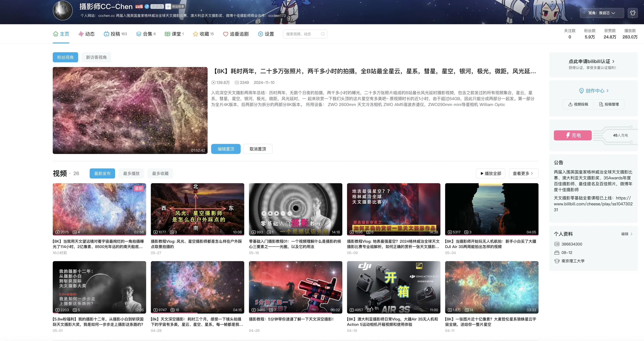Viewport: 644px width, 341px height.
Task: Open the pinned 8K nebula video thumbnail
Action: click(x=130, y=110)
